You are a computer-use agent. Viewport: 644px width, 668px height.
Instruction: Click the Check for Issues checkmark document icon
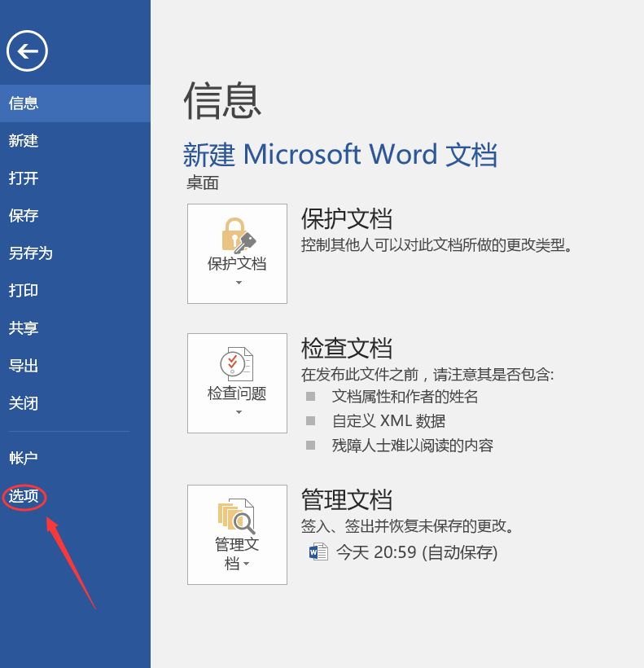pos(237,364)
